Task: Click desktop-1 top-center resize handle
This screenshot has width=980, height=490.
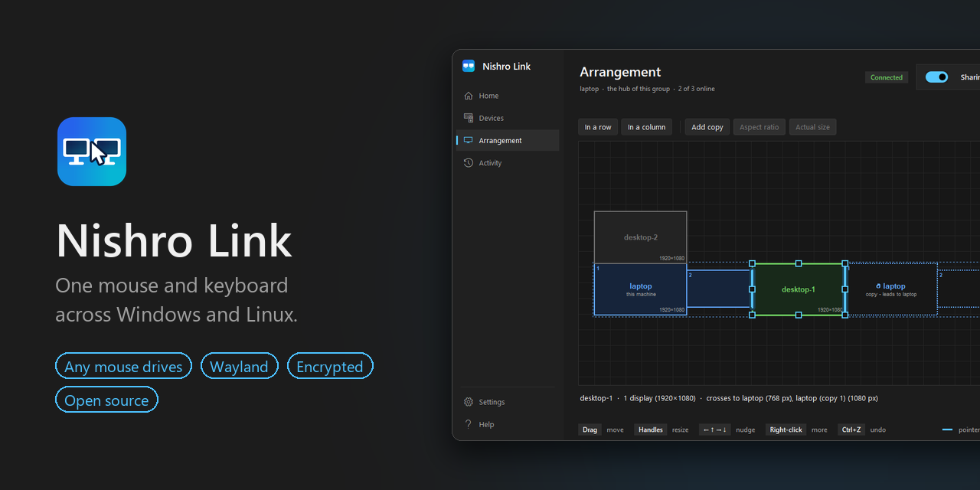Action: pos(799,263)
